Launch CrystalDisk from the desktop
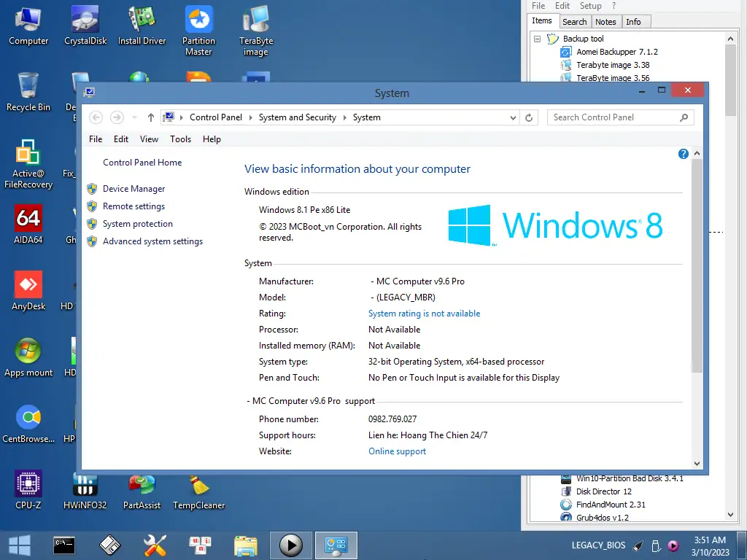 [x=85, y=26]
